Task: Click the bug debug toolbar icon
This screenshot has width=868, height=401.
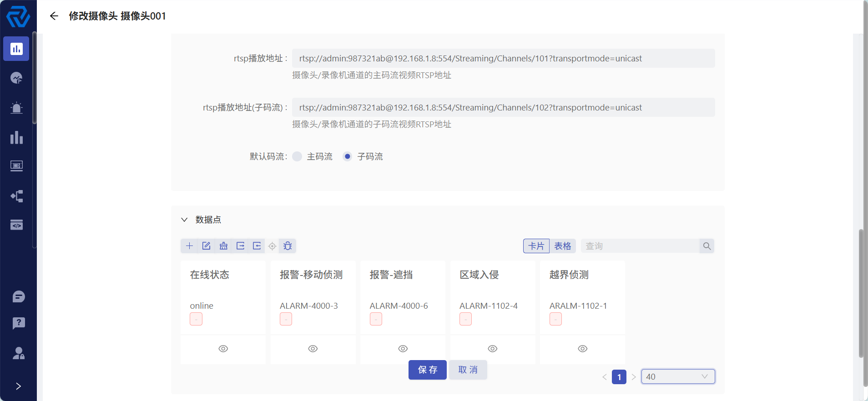Action: click(288, 246)
